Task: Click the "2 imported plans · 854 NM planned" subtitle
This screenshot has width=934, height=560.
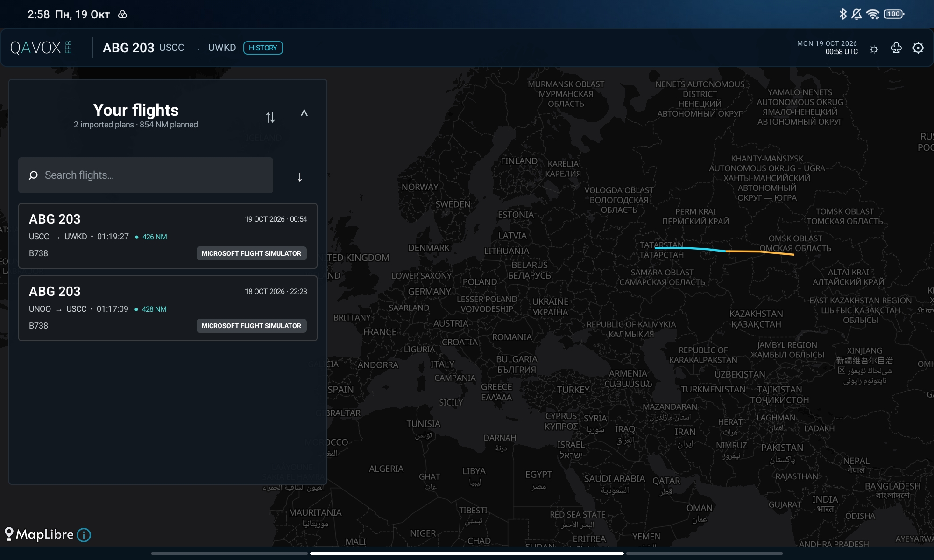Action: click(x=136, y=125)
